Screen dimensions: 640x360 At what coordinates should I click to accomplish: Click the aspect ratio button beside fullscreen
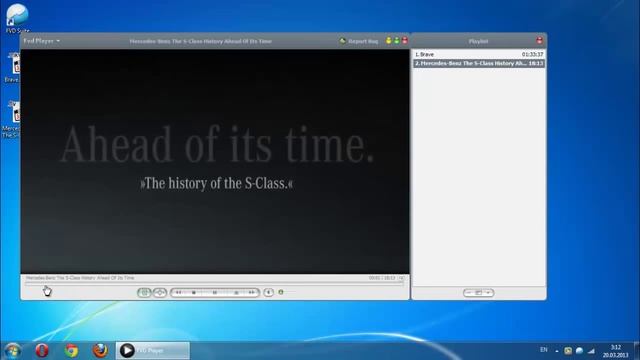(160, 292)
